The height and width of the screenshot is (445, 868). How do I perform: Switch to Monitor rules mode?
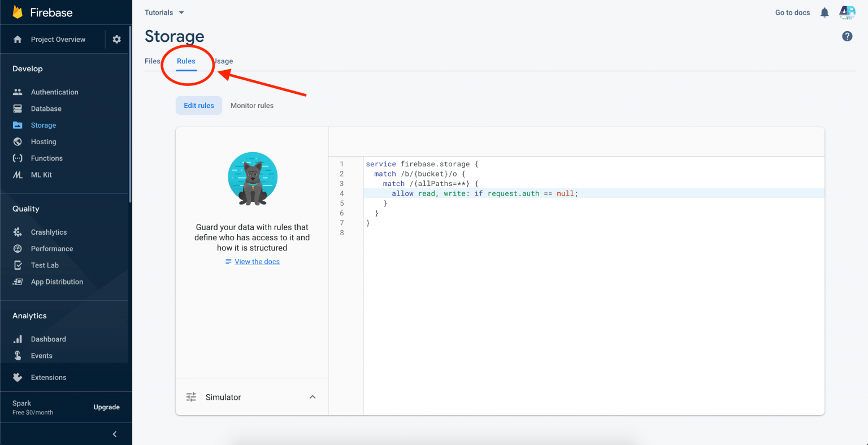click(x=251, y=105)
